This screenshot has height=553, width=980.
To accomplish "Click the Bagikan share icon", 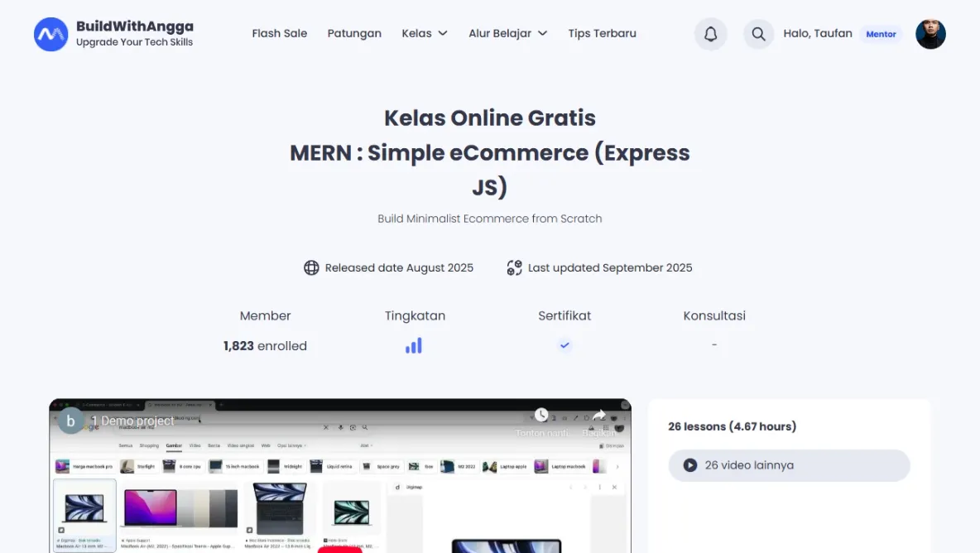I will click(599, 415).
